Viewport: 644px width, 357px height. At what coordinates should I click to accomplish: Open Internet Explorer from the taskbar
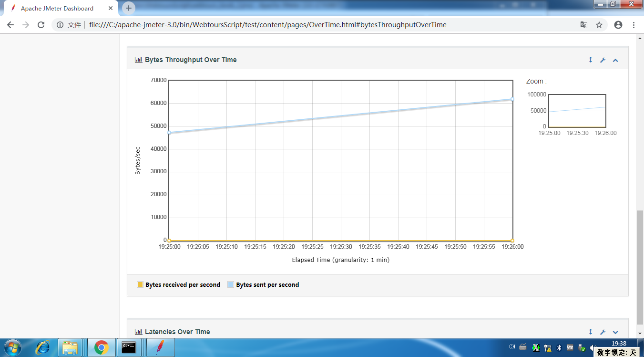coord(42,347)
